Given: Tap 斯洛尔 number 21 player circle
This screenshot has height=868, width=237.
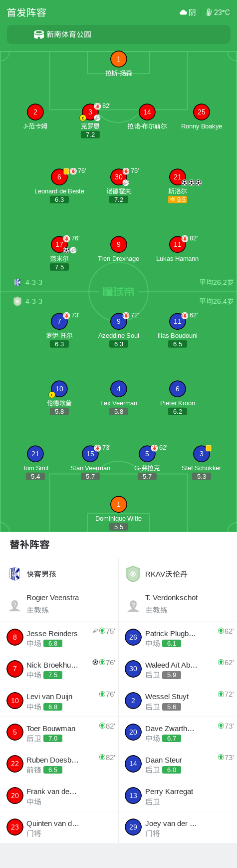Looking at the screenshot, I should [178, 177].
